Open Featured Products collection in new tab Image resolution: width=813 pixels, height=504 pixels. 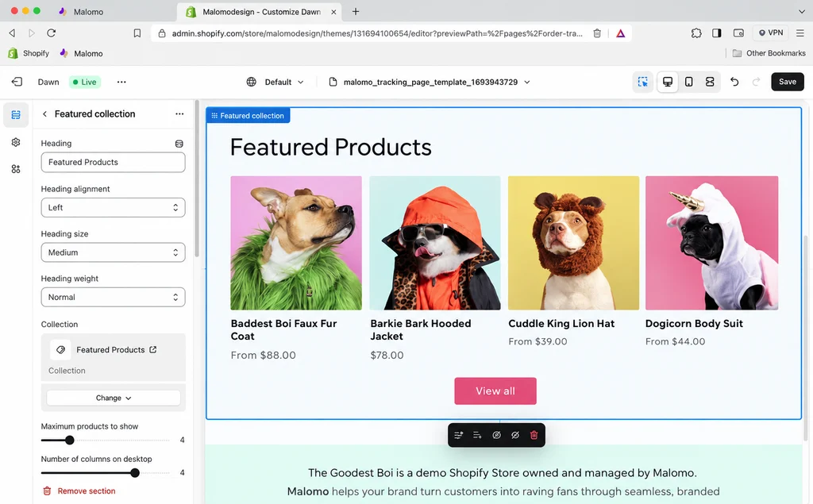tap(153, 349)
